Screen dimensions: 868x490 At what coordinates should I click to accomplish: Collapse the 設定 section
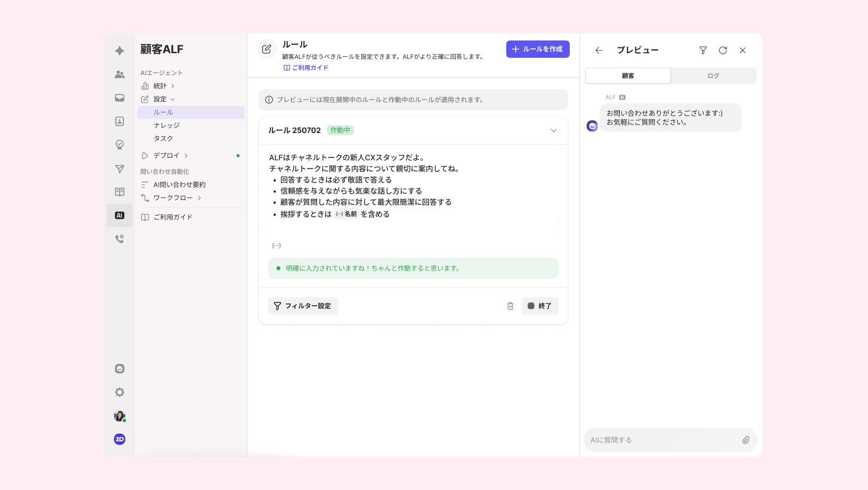160,99
